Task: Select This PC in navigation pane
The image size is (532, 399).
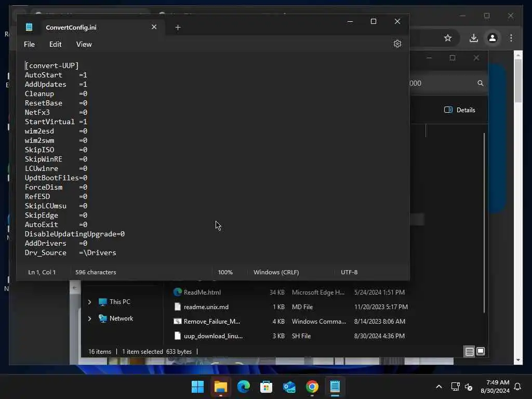Action: pos(114,302)
